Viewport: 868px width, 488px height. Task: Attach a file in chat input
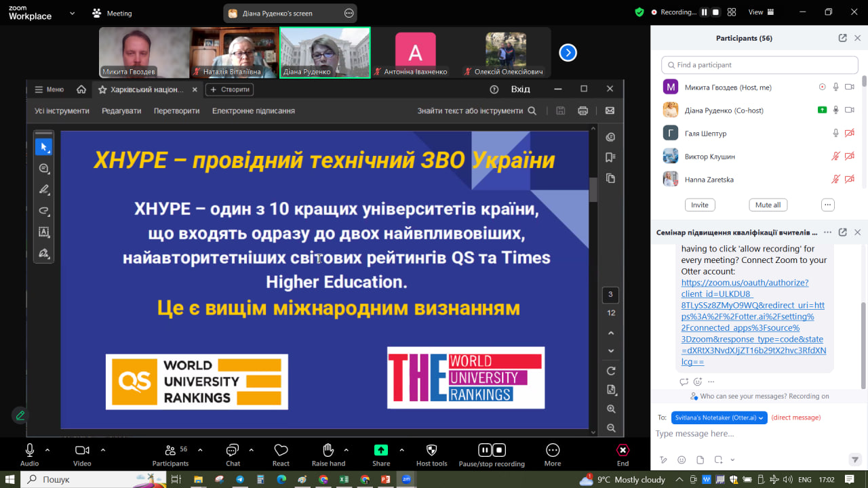point(700,460)
